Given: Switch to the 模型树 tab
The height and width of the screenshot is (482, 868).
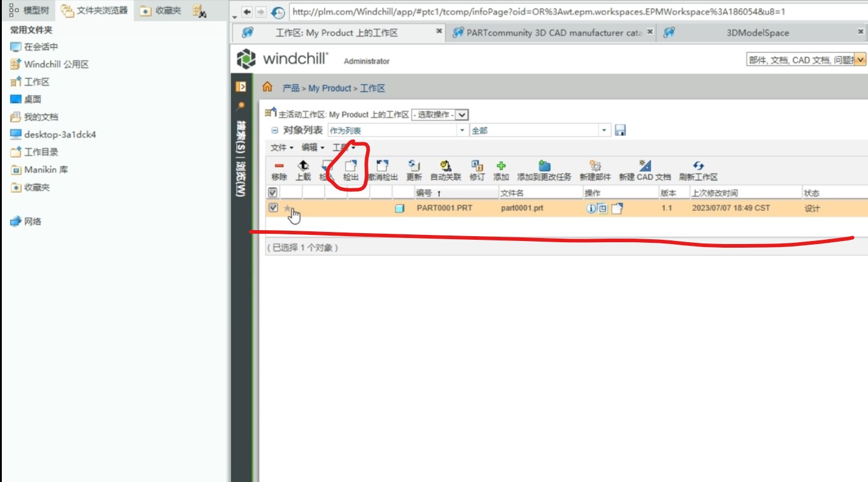Looking at the screenshot, I should click(28, 10).
